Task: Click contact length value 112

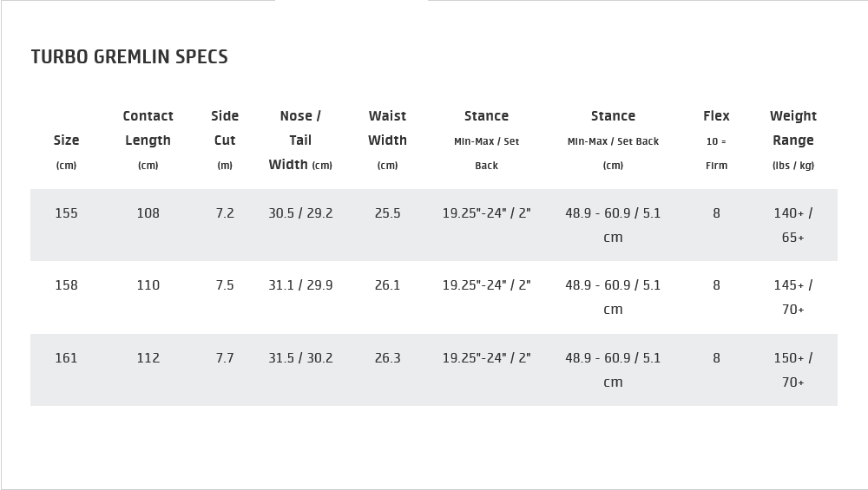Action: coord(148,358)
